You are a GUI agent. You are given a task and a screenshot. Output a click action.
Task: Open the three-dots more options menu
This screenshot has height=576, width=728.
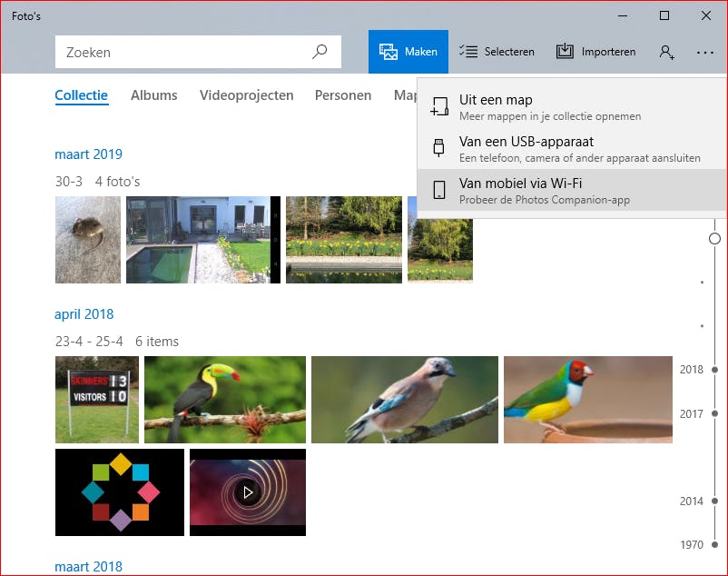[704, 53]
